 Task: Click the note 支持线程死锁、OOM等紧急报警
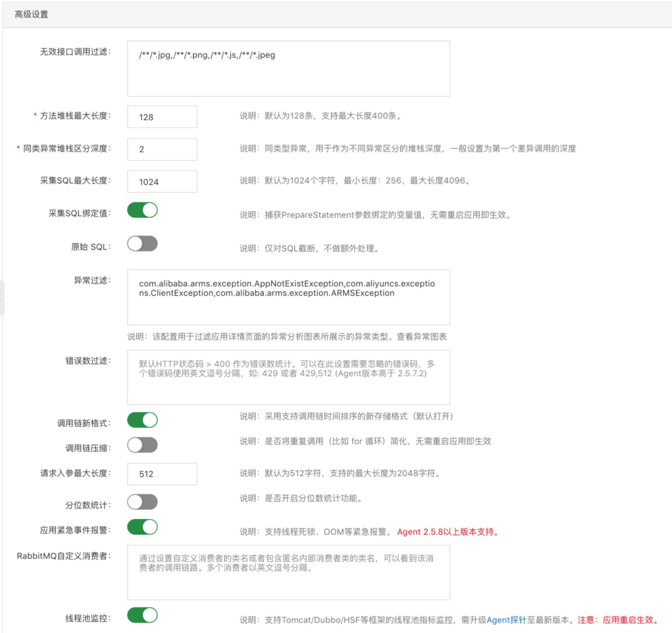(316, 532)
